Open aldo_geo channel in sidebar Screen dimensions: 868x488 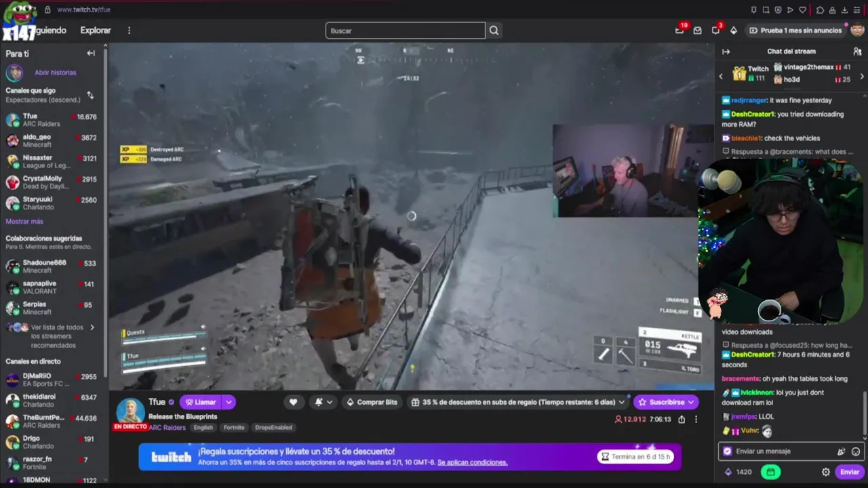(x=52, y=141)
